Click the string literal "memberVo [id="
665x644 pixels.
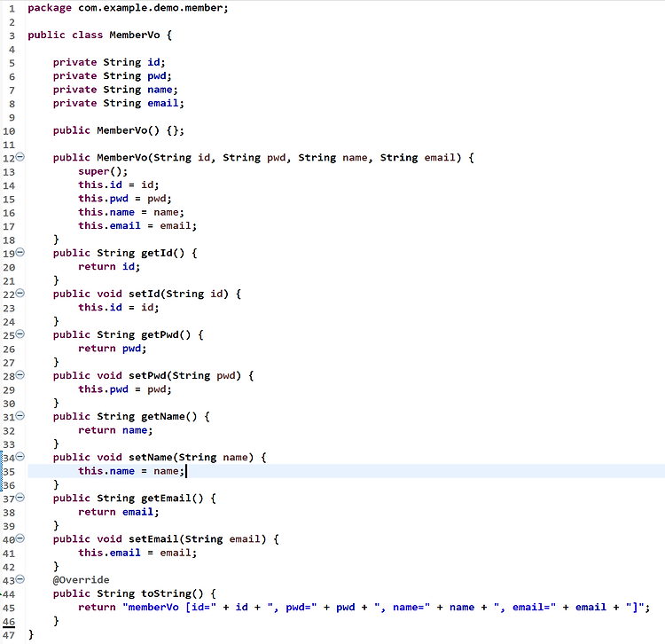tap(169, 607)
